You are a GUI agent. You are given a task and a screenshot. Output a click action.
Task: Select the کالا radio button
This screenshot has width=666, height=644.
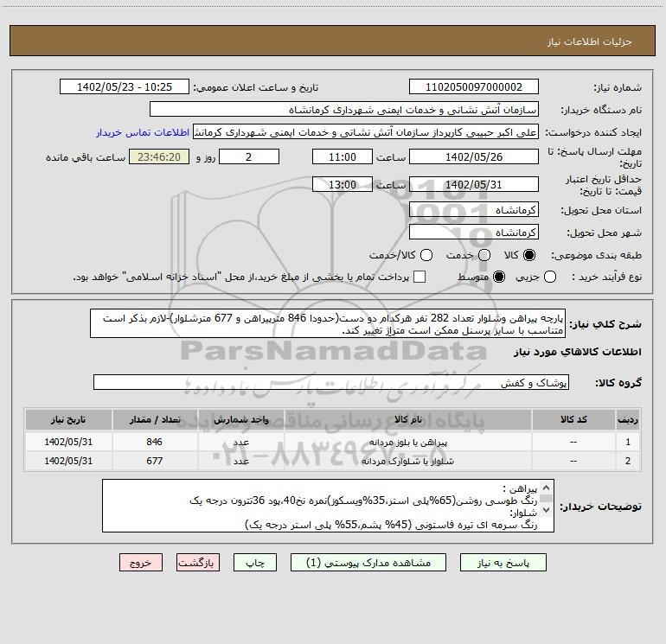(x=528, y=255)
